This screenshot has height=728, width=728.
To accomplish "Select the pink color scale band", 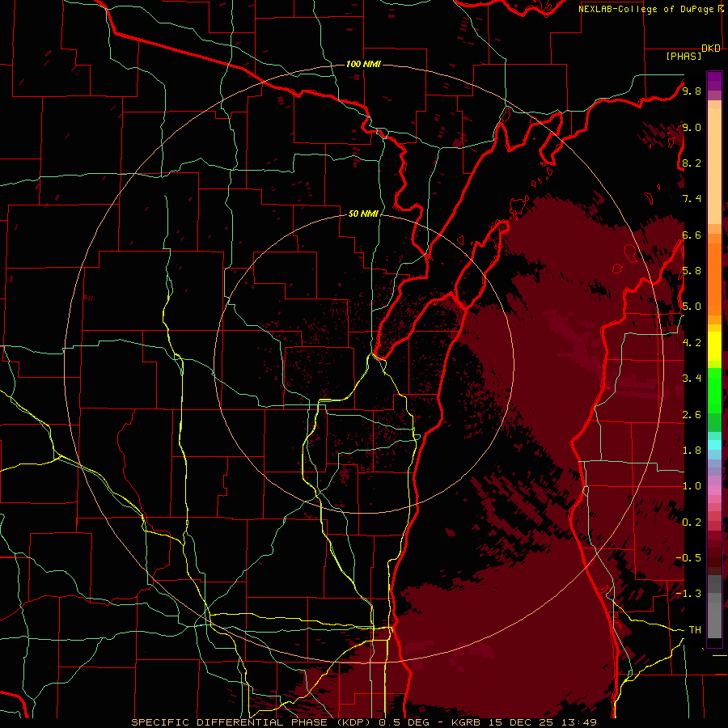I will click(714, 489).
